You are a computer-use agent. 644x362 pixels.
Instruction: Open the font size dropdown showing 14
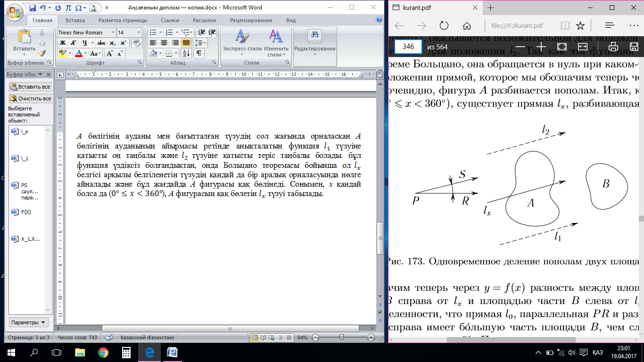[x=139, y=33]
